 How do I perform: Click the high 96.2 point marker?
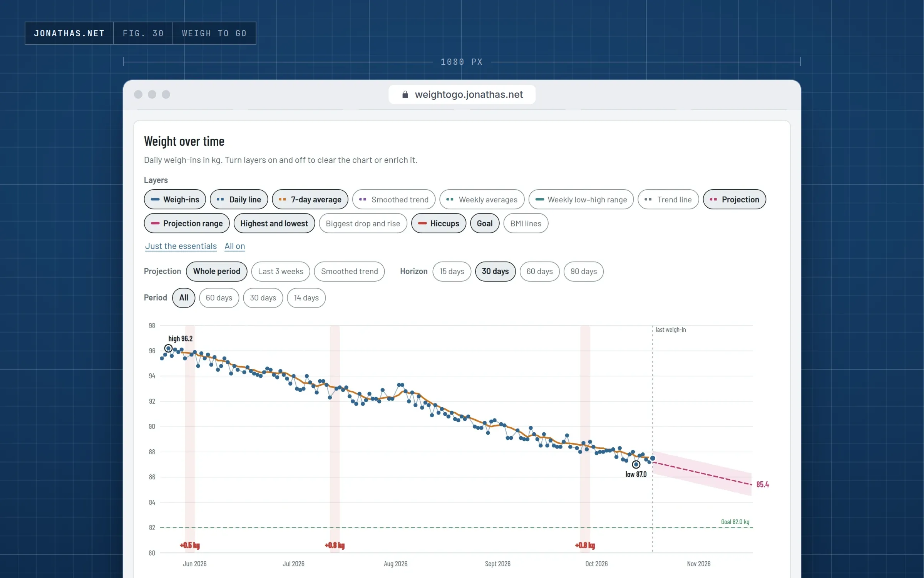pos(168,348)
